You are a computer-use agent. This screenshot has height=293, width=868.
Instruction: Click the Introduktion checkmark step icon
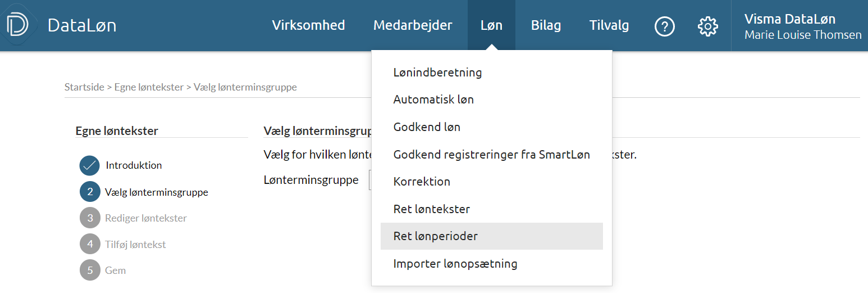pyautogui.click(x=90, y=166)
